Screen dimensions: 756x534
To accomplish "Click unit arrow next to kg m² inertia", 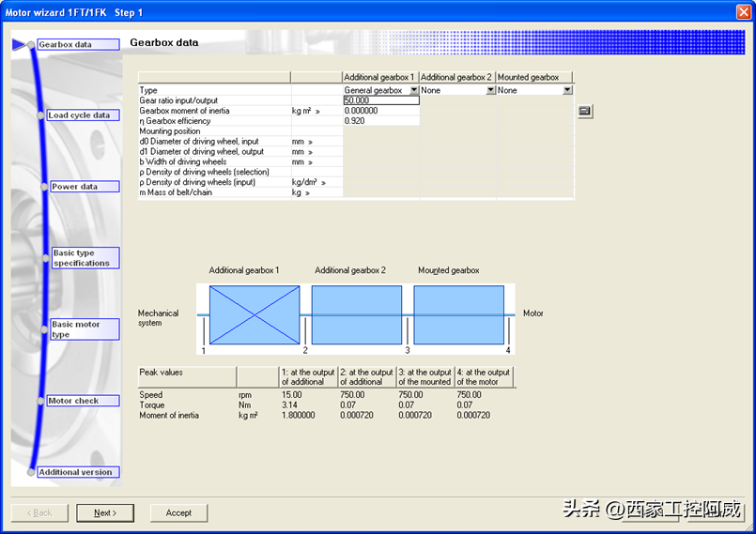I will 318,111.
